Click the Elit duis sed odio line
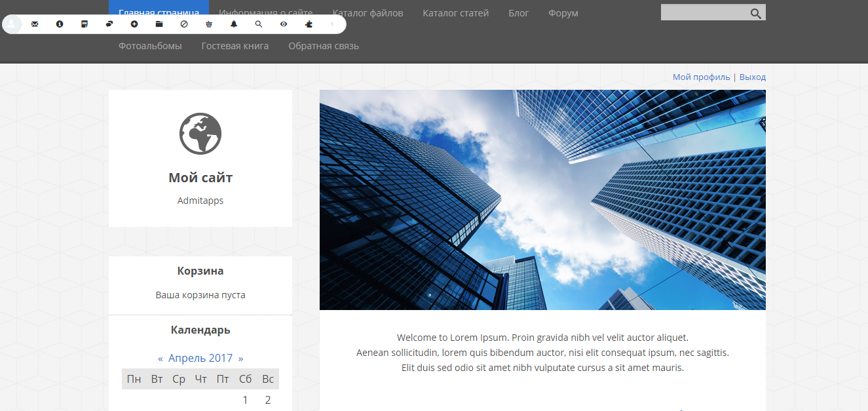The height and width of the screenshot is (411, 868). pos(542,368)
